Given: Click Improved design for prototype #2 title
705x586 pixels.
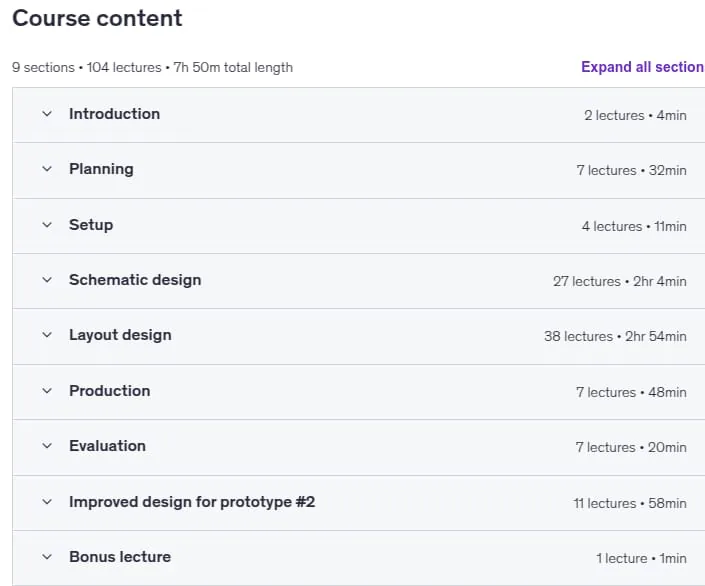Looking at the screenshot, I should [x=192, y=502].
